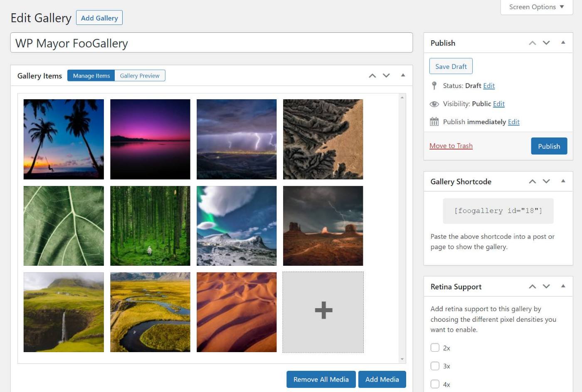This screenshot has height=392, width=582.
Task: Select the pink horizon sunset thumbnail
Action: [x=150, y=139]
